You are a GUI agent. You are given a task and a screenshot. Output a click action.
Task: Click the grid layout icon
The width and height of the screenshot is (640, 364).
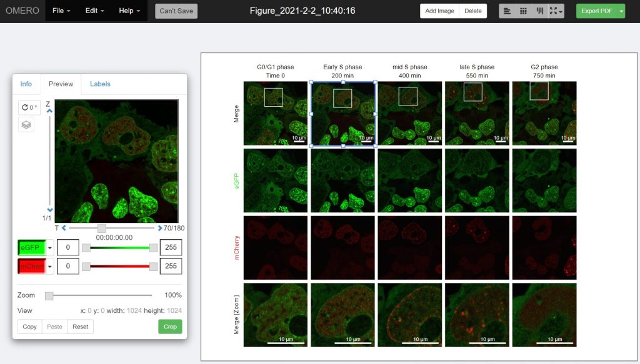[x=524, y=11]
